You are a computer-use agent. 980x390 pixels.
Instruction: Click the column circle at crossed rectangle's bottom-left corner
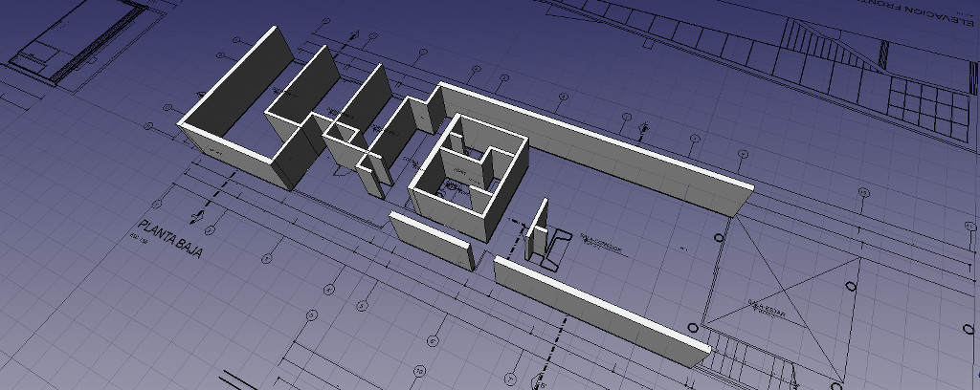693,328
